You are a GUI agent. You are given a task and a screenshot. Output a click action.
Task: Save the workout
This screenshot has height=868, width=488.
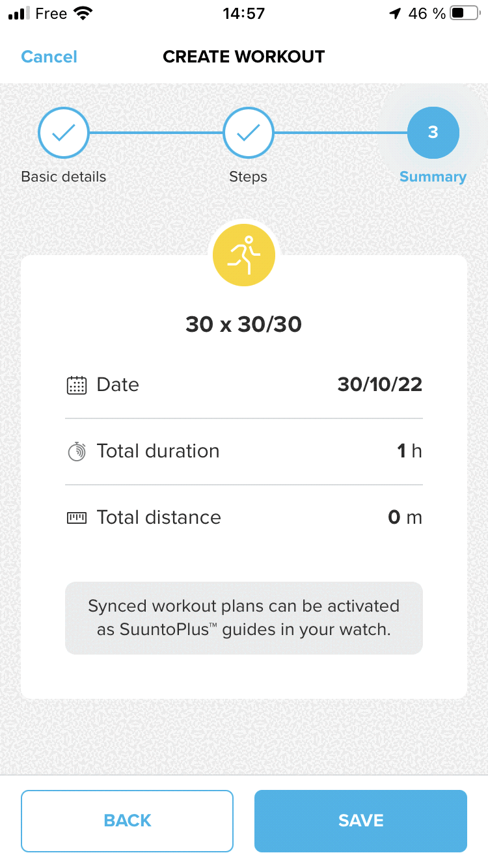(360, 821)
